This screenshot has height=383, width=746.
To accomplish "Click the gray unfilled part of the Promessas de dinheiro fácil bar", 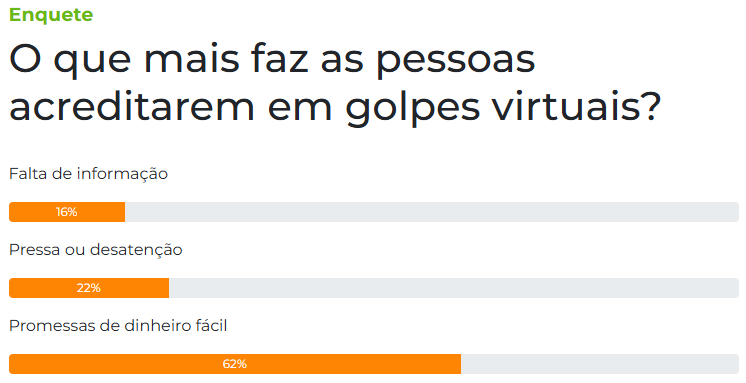I will pos(600,364).
